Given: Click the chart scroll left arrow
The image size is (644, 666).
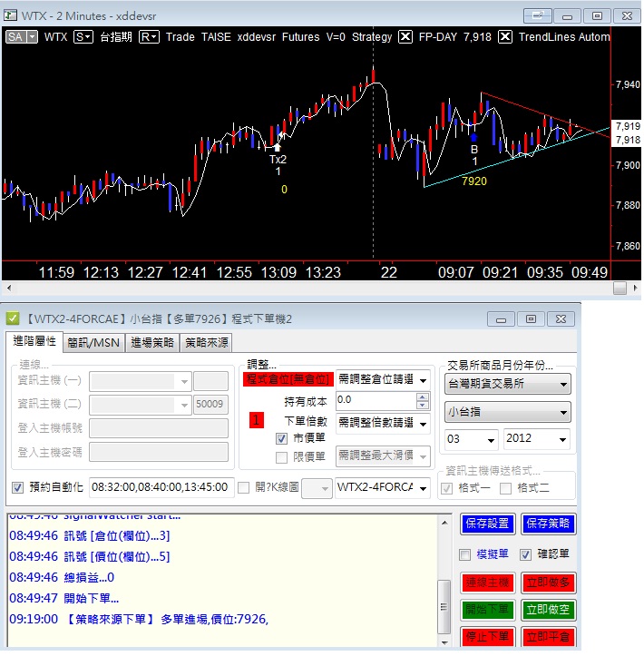Looking at the screenshot, I should (x=9, y=288).
